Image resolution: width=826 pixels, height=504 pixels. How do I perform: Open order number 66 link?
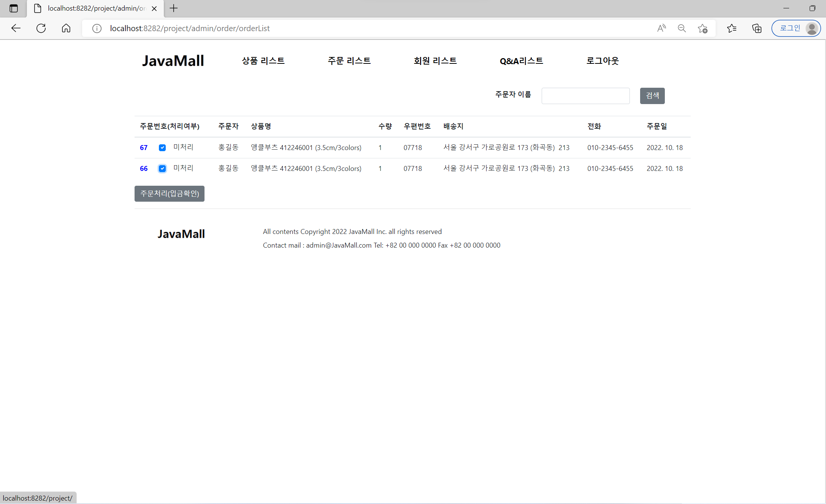[144, 169]
